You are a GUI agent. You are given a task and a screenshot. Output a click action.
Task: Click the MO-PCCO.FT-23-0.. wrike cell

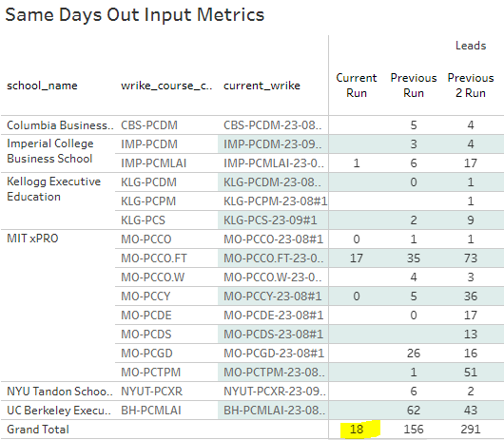(274, 258)
